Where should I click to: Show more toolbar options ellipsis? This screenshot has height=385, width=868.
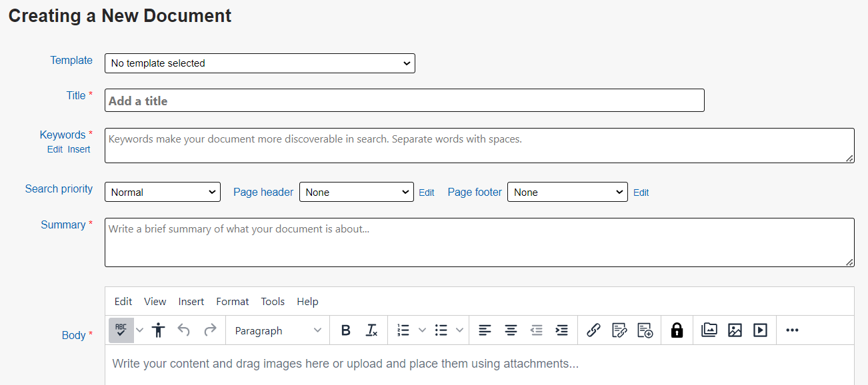click(x=792, y=330)
